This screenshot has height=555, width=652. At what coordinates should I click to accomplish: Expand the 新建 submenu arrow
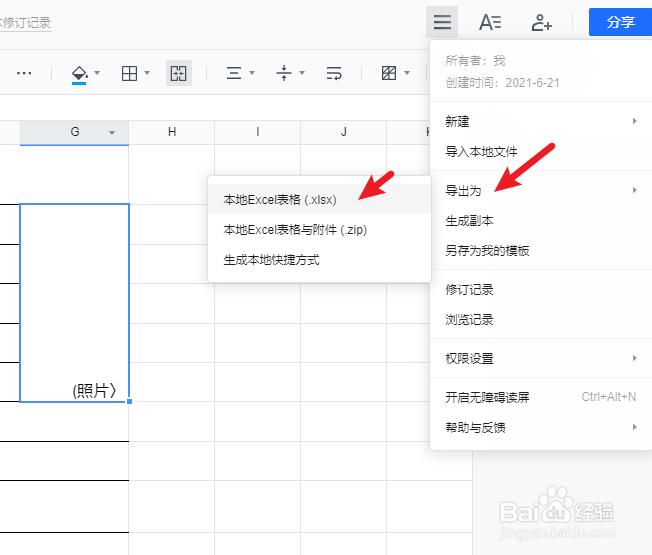[x=635, y=121]
